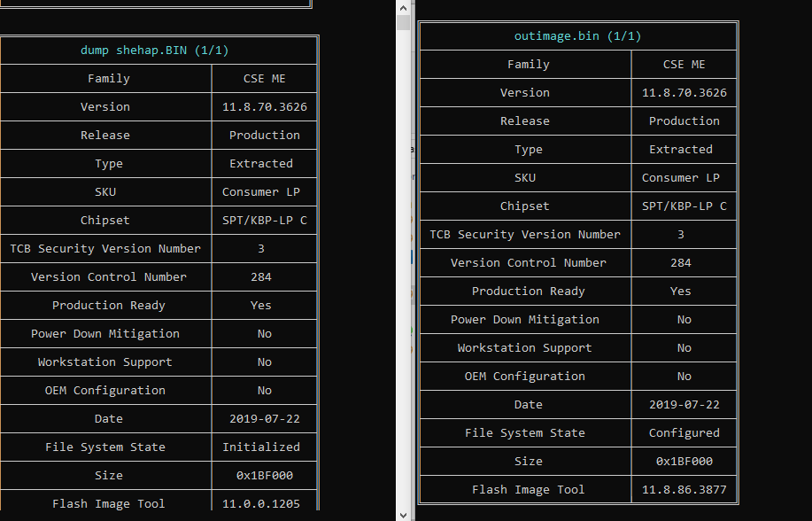Click date 2019-07-22 in outimage.bin table
Screen dimensions: 812x521
pyautogui.click(x=684, y=405)
